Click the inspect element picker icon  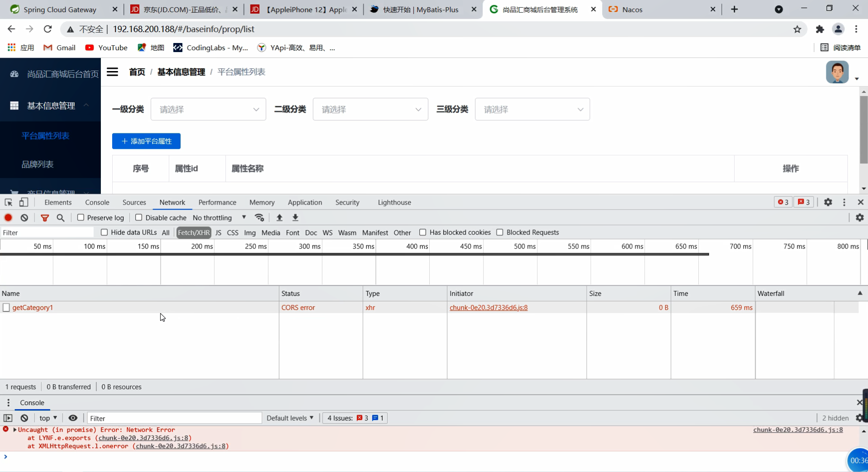8,202
